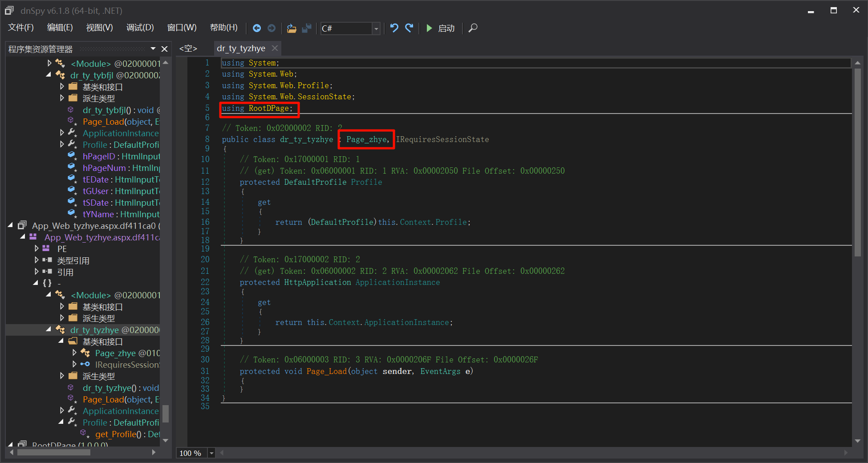
Task: Open search with the magnifier icon
Action: [473, 28]
